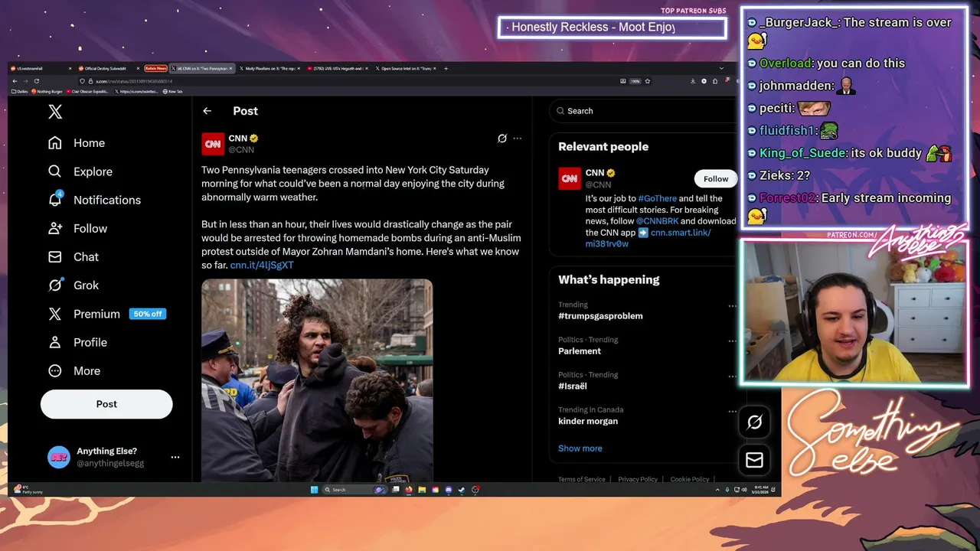Screen dimensions: 980x551
Task: Open more options for Parlement trend
Action: point(732,341)
